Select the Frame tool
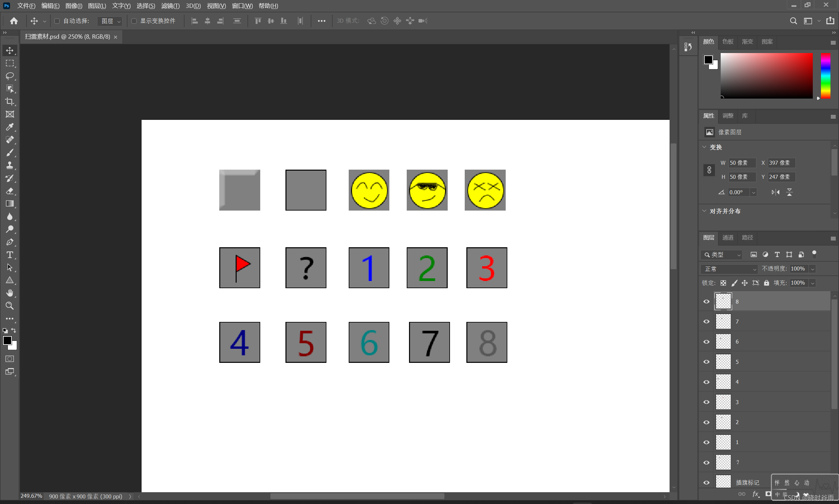This screenshot has height=504, width=839. 10,114
